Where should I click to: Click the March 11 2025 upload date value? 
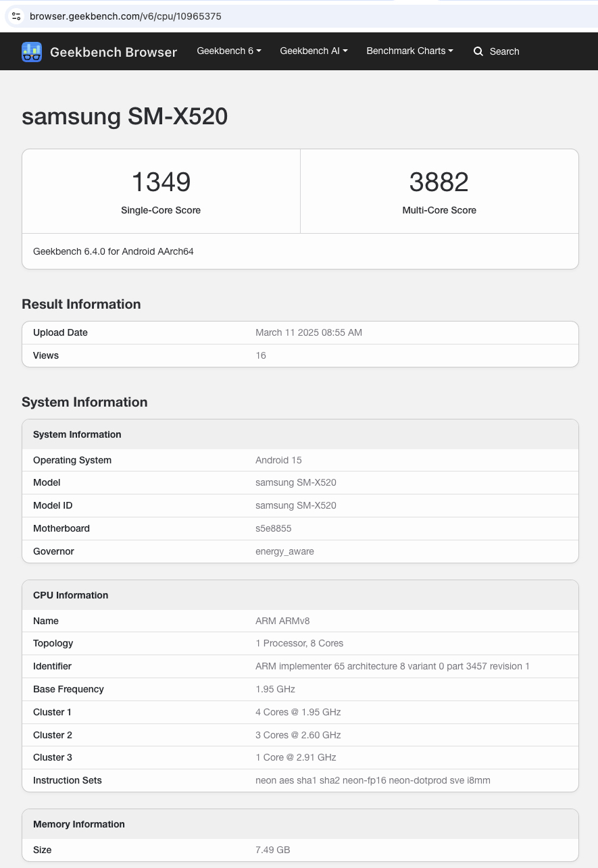coord(309,332)
